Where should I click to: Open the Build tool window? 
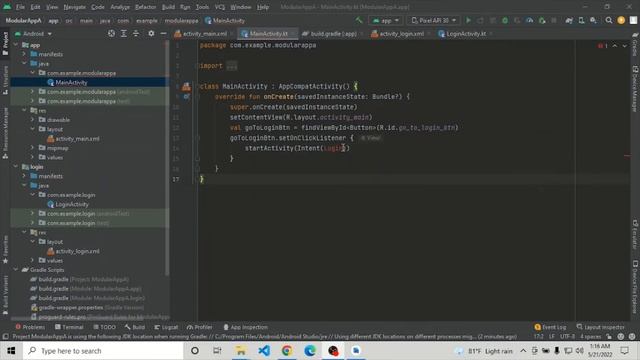[x=135, y=327]
